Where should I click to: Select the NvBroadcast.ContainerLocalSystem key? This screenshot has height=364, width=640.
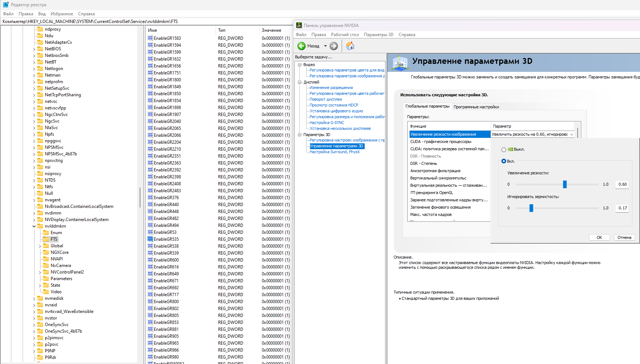79,206
